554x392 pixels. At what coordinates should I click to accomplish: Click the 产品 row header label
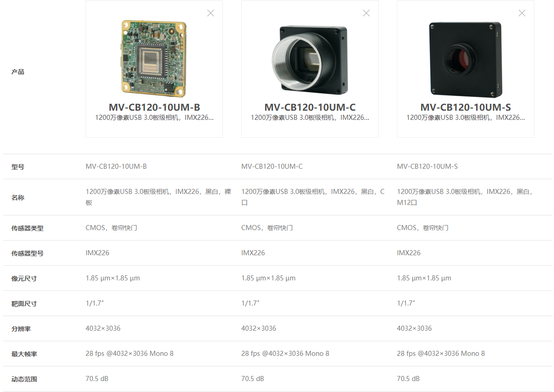click(x=18, y=72)
